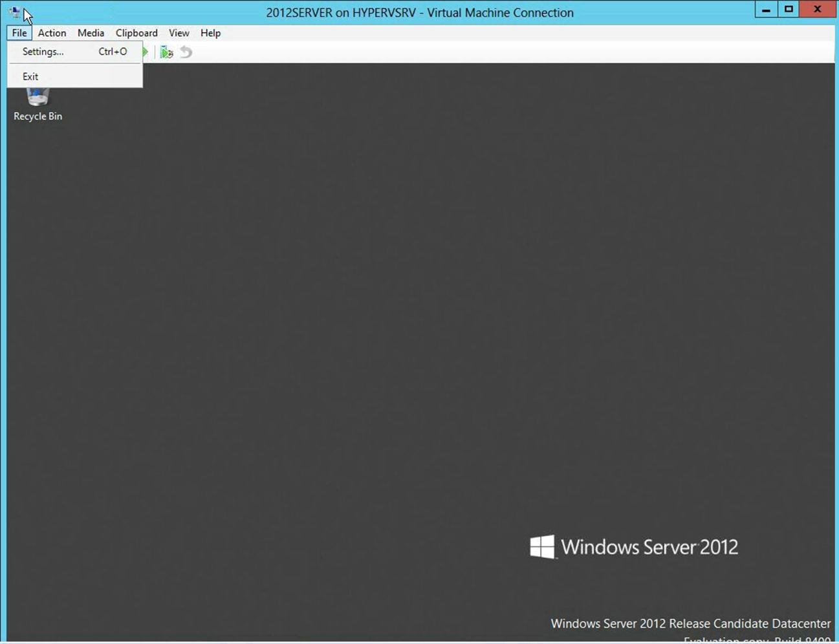
Task: Open the Help menu
Action: 210,33
